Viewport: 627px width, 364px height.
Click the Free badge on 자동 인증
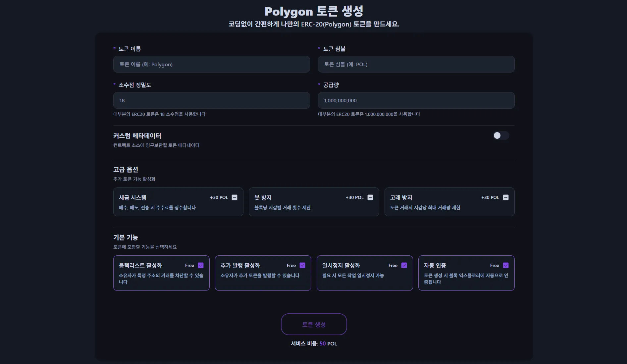click(495, 265)
